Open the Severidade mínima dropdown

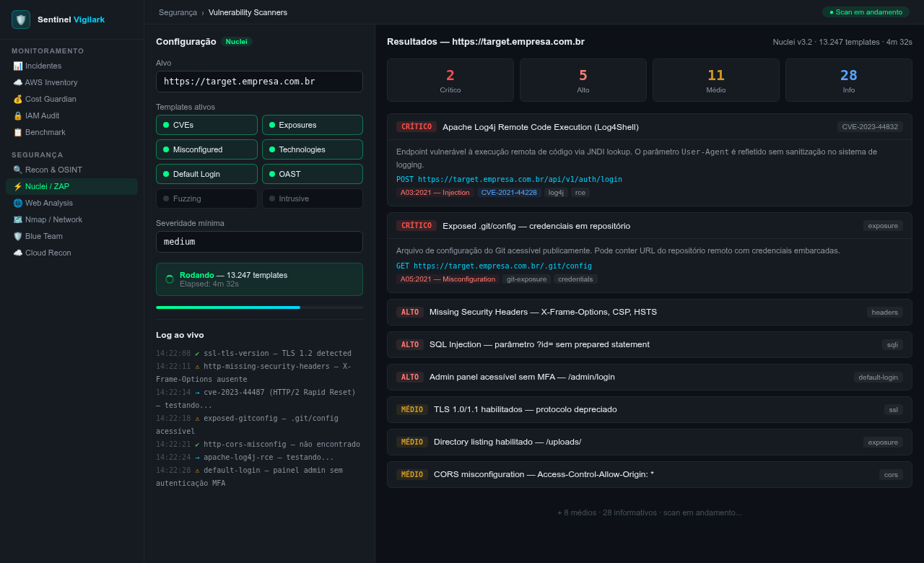point(259,242)
